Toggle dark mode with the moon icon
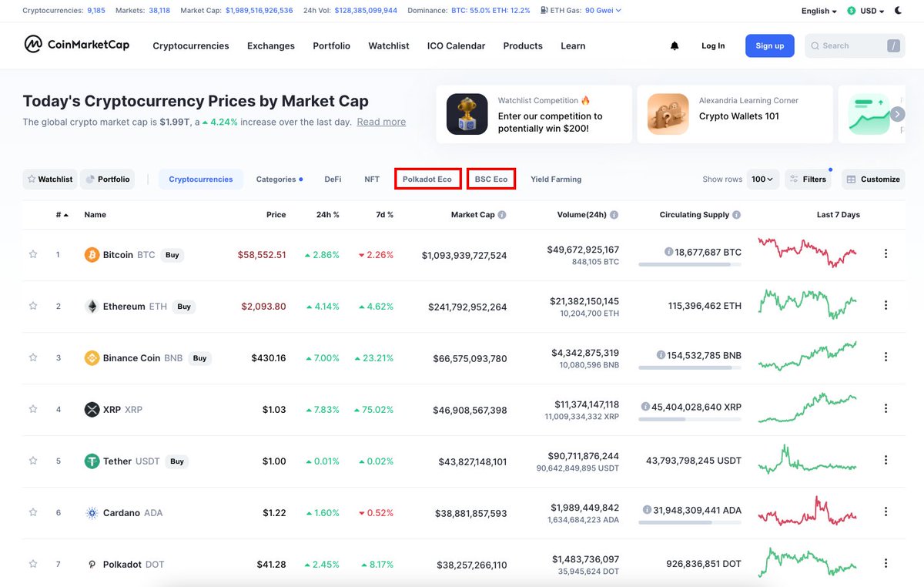The width and height of the screenshot is (924, 587). [898, 10]
